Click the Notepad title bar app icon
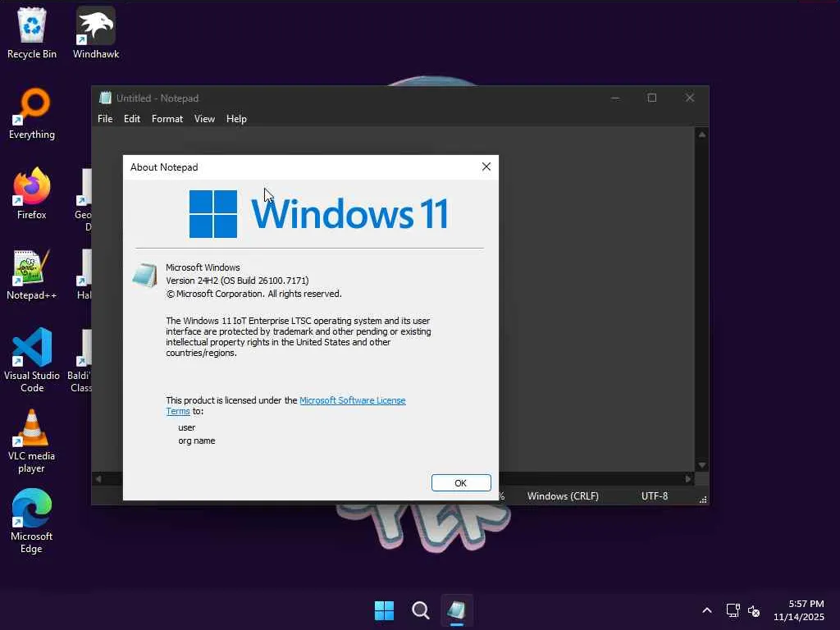Image resolution: width=840 pixels, height=630 pixels. (106, 98)
